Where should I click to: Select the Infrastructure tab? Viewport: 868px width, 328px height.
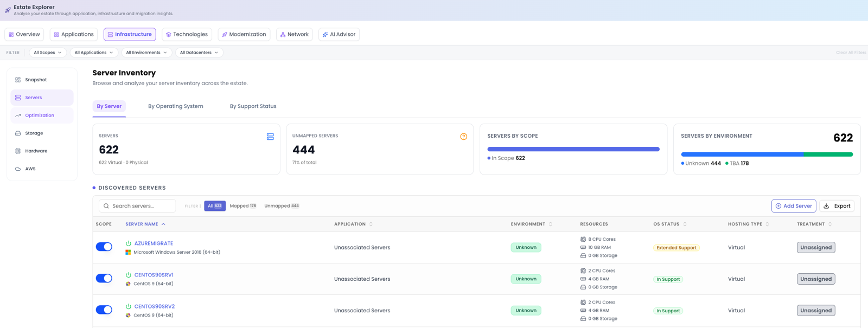pyautogui.click(x=130, y=34)
